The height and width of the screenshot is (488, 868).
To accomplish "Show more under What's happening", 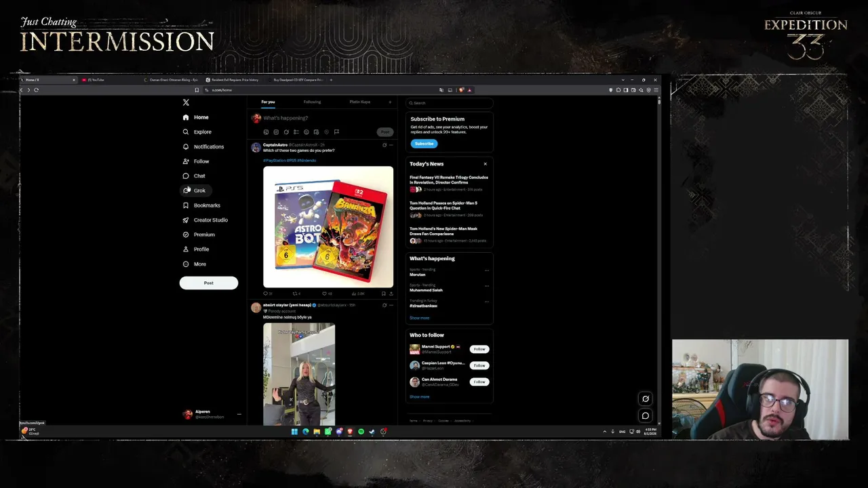I will (419, 318).
